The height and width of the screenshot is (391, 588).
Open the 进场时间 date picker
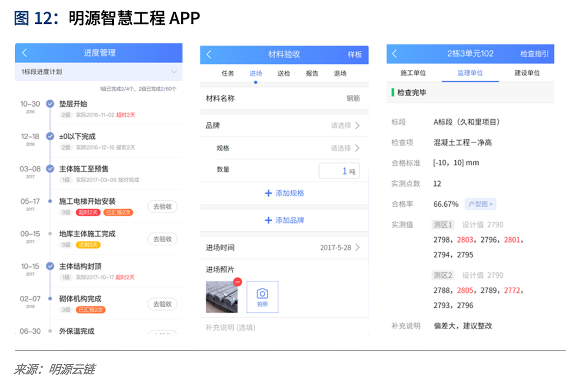point(357,248)
